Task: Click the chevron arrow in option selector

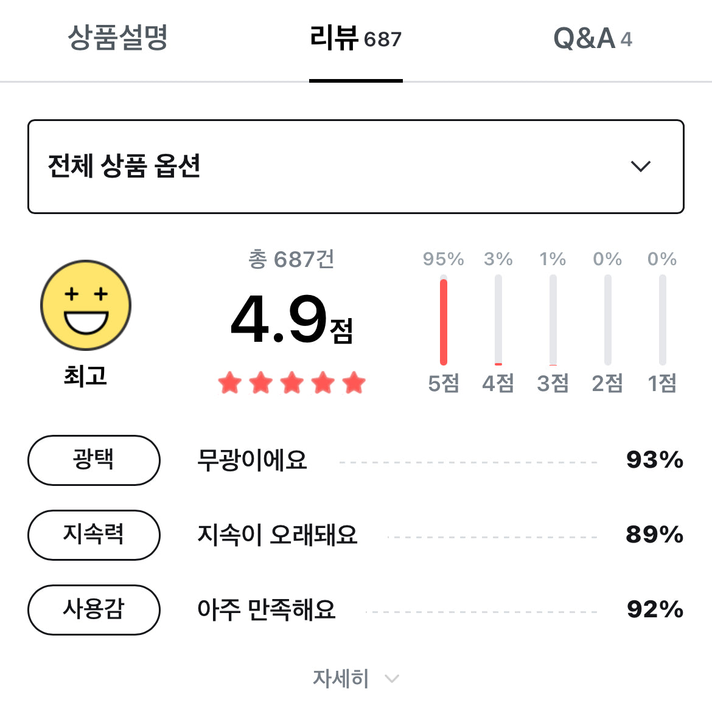Action: pyautogui.click(x=640, y=166)
